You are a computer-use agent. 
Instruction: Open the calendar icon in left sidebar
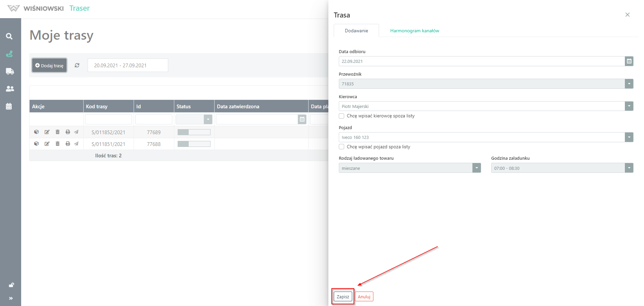pyautogui.click(x=9, y=106)
